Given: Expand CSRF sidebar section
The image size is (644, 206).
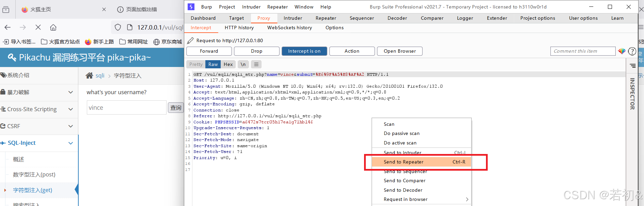Looking at the screenshot, I should [x=39, y=126].
